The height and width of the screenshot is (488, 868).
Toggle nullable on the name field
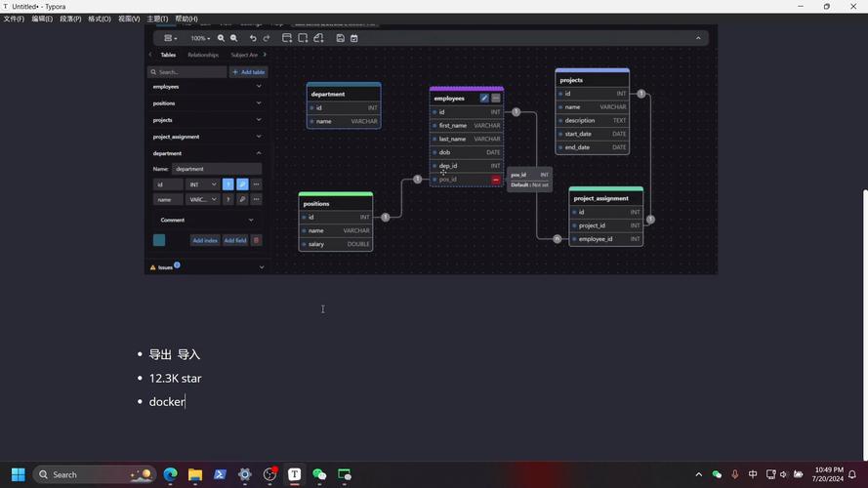pos(228,199)
